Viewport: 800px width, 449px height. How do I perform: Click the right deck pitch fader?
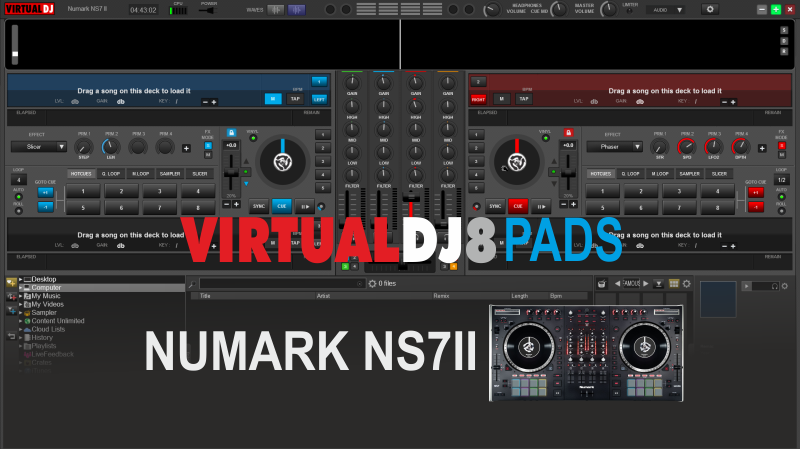[x=568, y=173]
